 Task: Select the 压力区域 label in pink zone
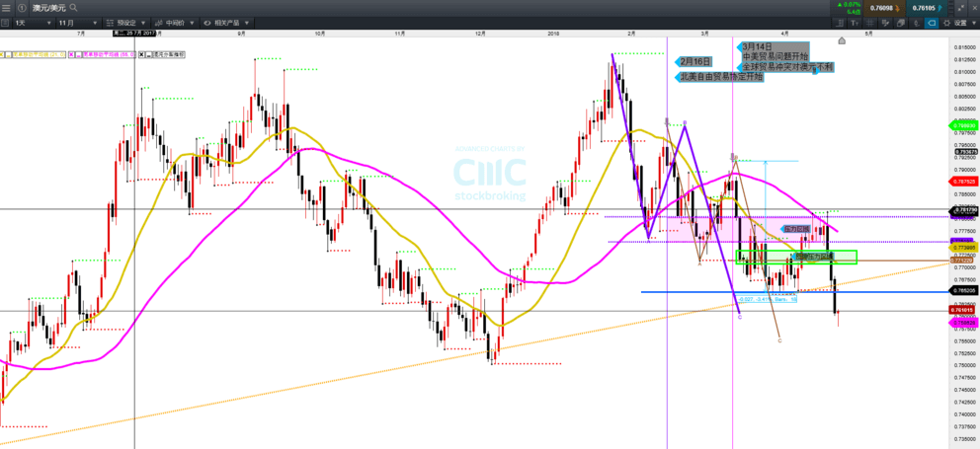point(796,230)
